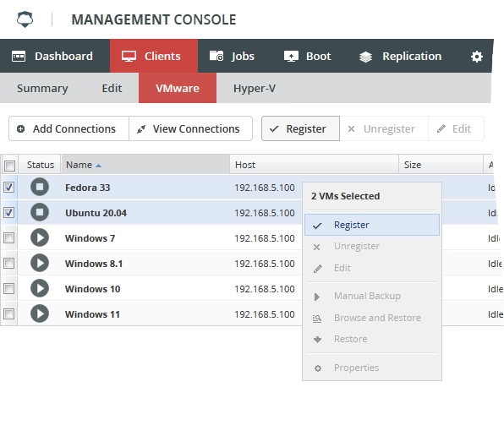Screen dimensions: 504x436
Task: Click the shield logo in the header
Action: (25, 19)
